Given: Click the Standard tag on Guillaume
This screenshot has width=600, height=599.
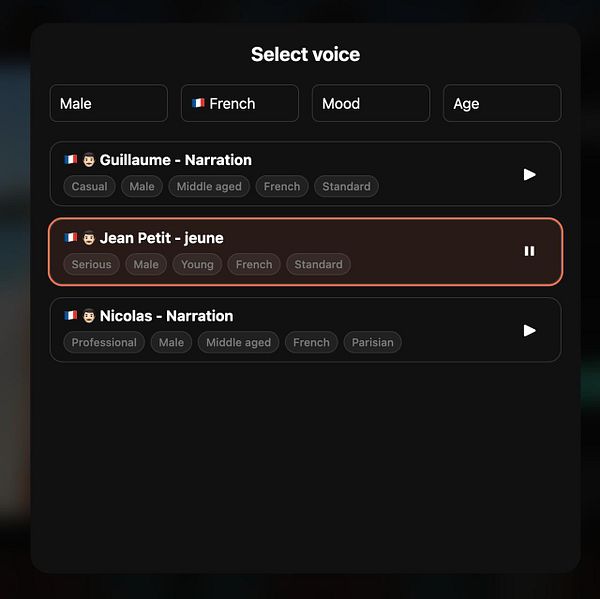Looking at the screenshot, I should (x=346, y=186).
